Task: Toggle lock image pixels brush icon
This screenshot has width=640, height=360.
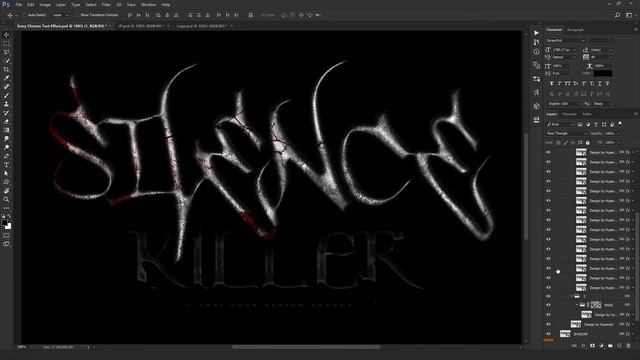Action: (x=565, y=142)
